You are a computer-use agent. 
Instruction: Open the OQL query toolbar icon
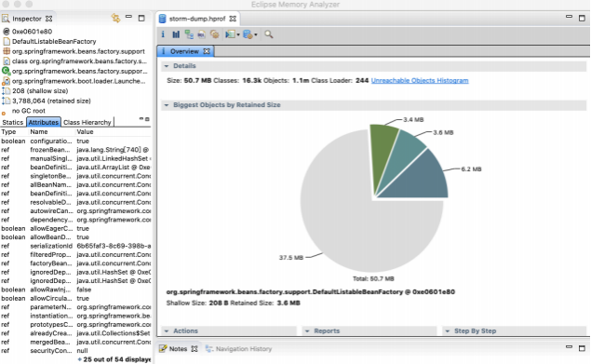(x=202, y=34)
